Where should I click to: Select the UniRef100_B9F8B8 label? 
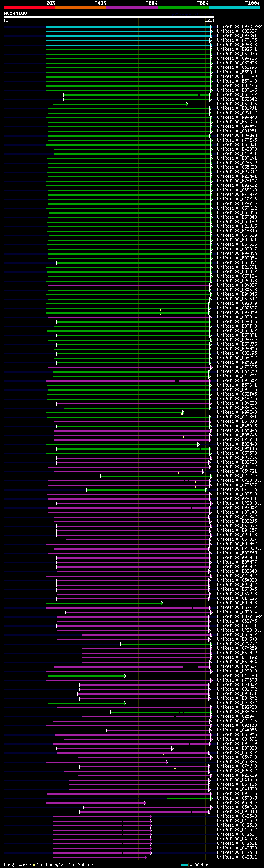[237, 748]
